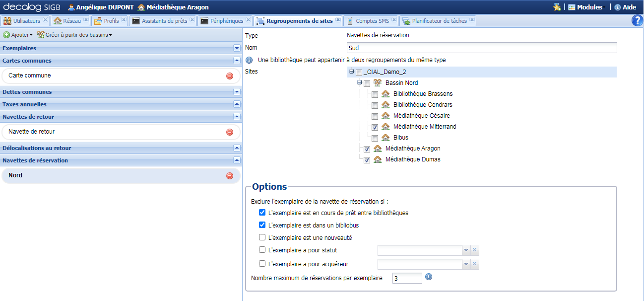Viewport: 644px width, 301px height.
Task: Open the statut selection dropdown
Action: pyautogui.click(x=465, y=250)
